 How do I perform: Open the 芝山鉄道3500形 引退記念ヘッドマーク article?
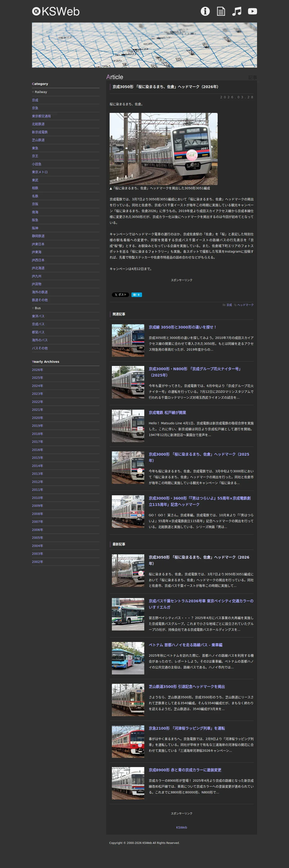187,687
